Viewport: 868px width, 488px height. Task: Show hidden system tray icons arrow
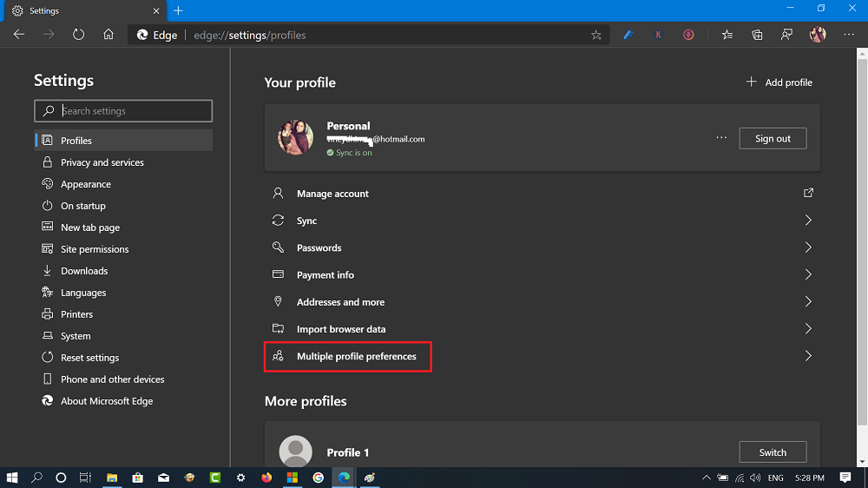(707, 478)
